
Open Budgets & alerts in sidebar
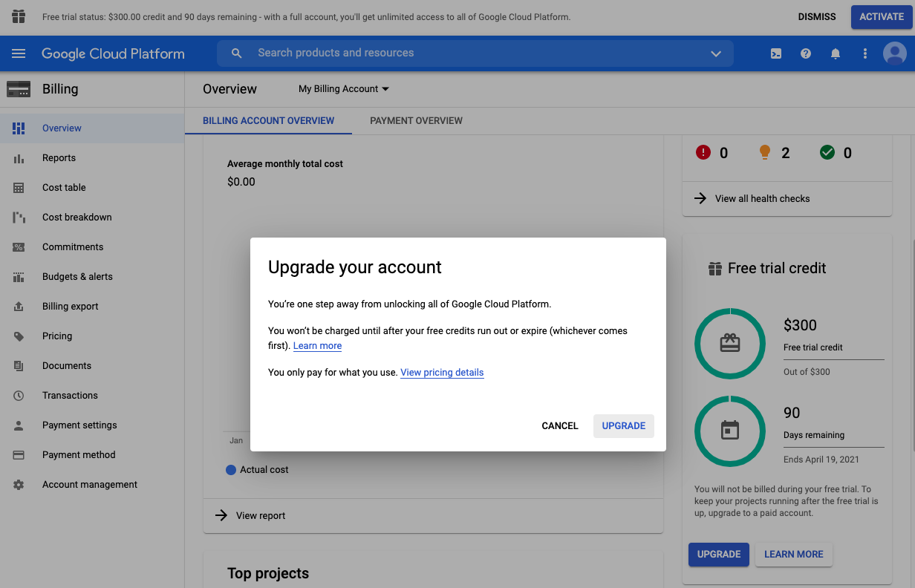coord(92,277)
